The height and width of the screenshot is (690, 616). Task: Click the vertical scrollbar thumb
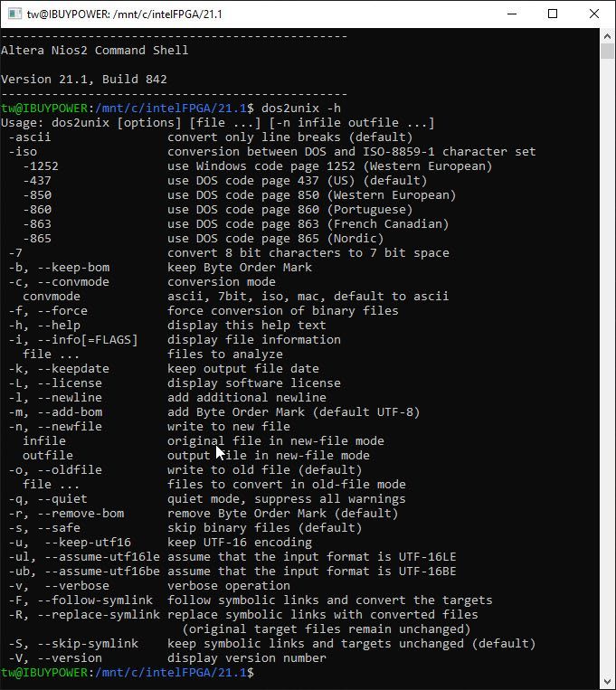[x=608, y=51]
